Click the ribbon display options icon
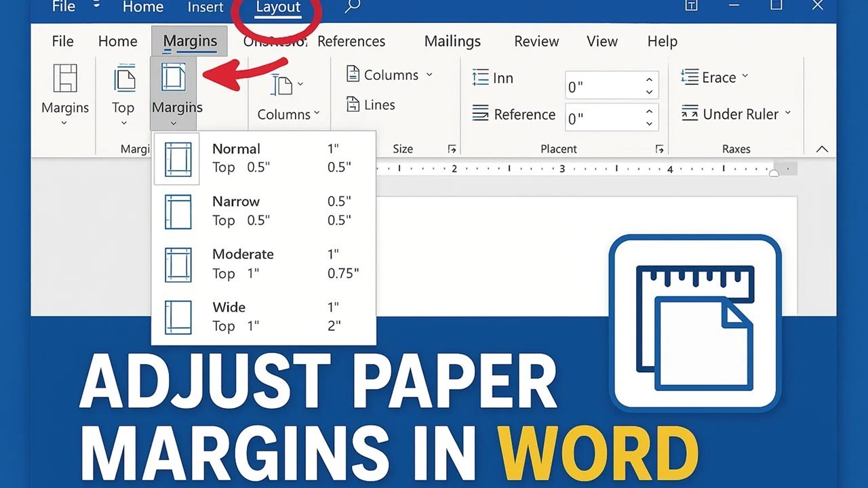Screen dimensions: 868x488 692,5
